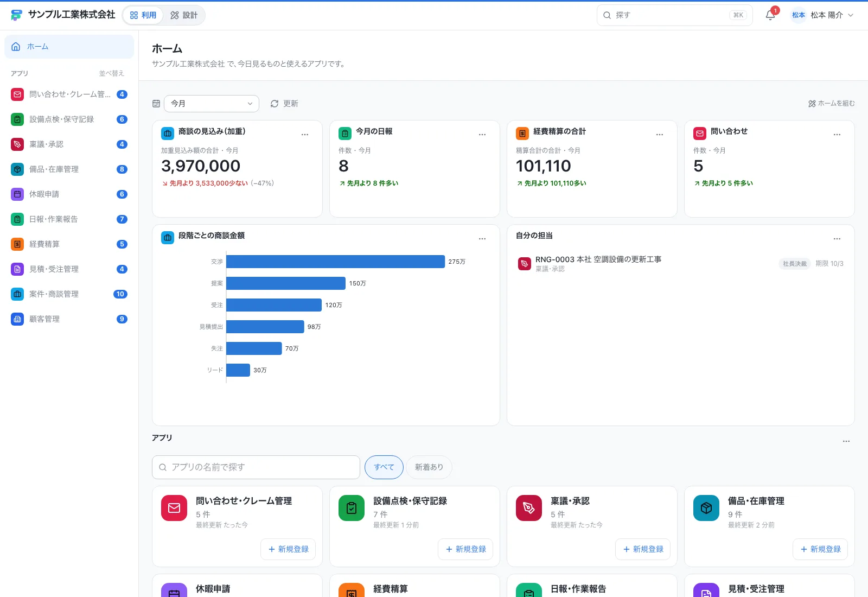Click the briefcase icon on 段階ごとの商談金額 chart

coord(168,237)
